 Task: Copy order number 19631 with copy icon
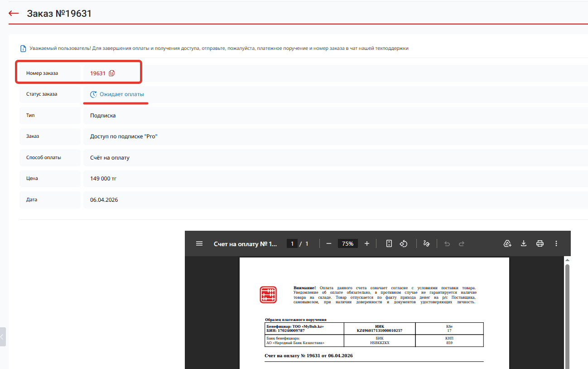[112, 73]
